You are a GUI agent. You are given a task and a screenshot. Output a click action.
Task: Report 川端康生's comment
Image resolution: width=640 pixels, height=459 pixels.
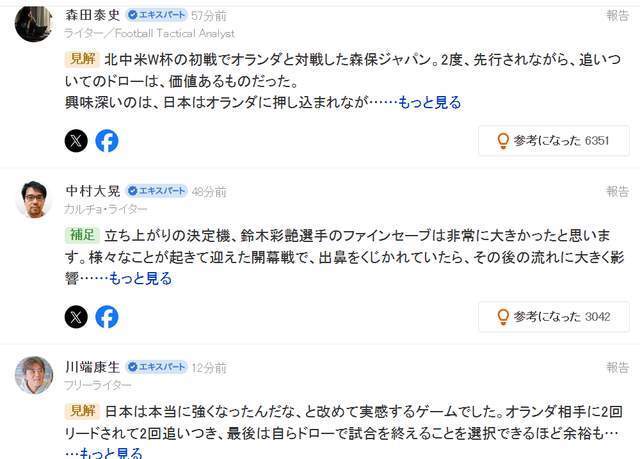[x=617, y=367]
